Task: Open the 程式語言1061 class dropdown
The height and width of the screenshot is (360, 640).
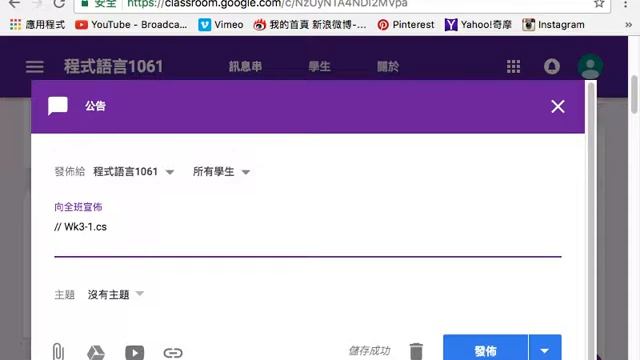Action: (x=133, y=171)
